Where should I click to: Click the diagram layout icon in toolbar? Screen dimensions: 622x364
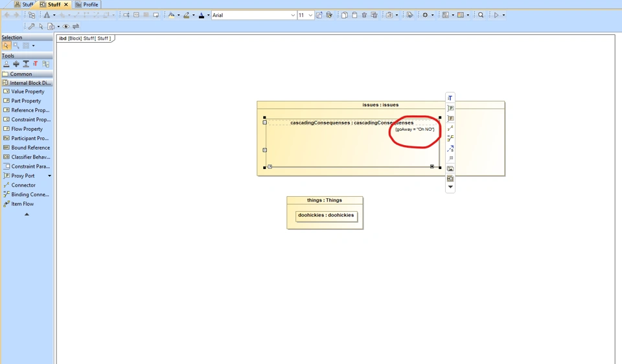[47, 15]
